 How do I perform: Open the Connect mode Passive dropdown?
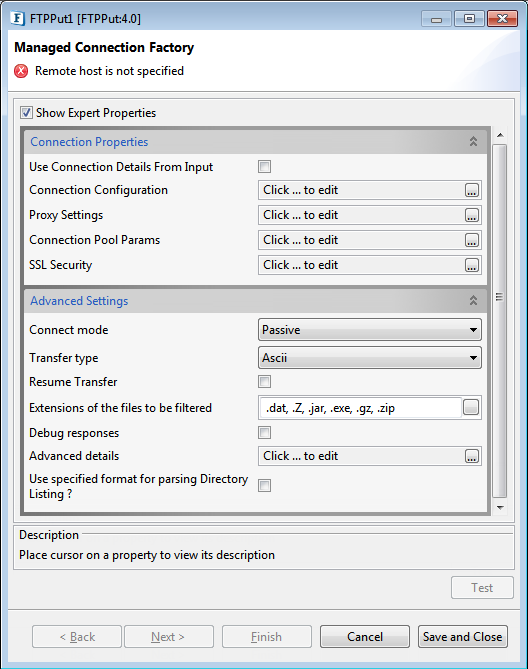click(x=370, y=330)
